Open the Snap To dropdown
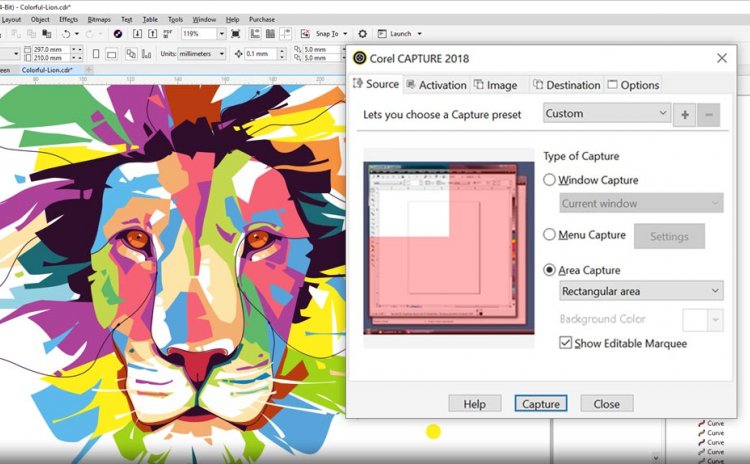750x464 pixels. tap(345, 33)
